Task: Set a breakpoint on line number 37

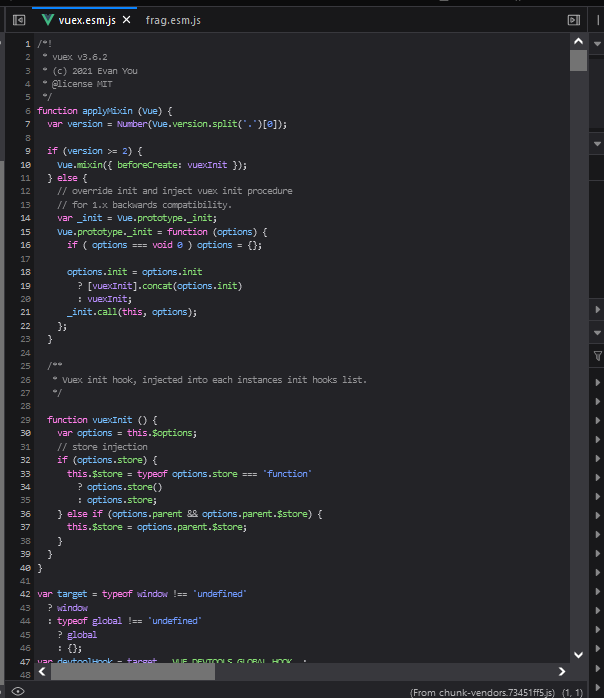Action: [x=25, y=527]
